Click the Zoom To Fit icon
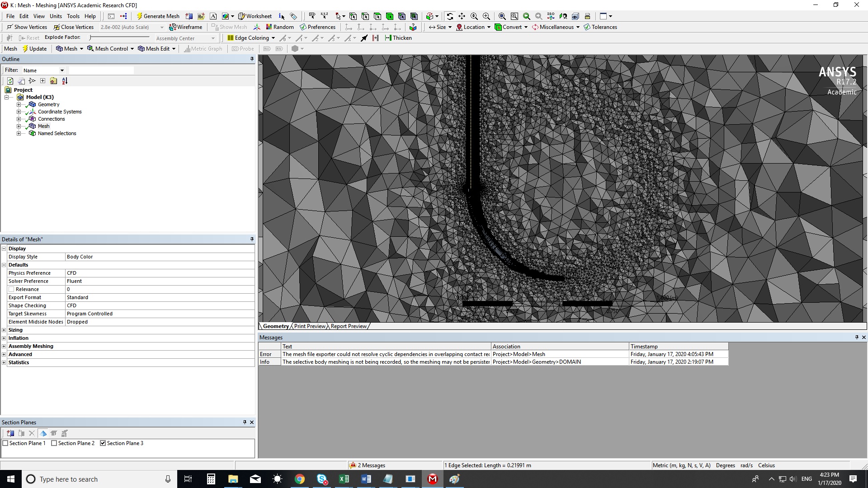This screenshot has height=488, width=868. click(x=502, y=16)
